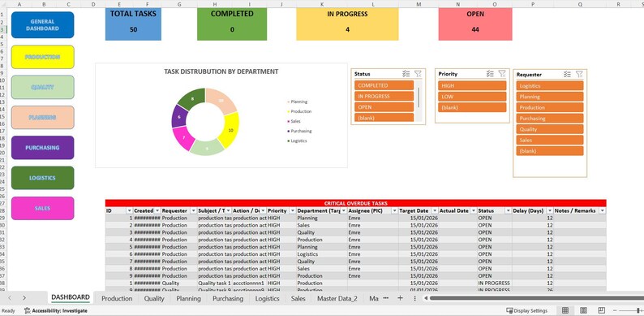Switch to Page Break Preview icon

[x=601, y=310]
